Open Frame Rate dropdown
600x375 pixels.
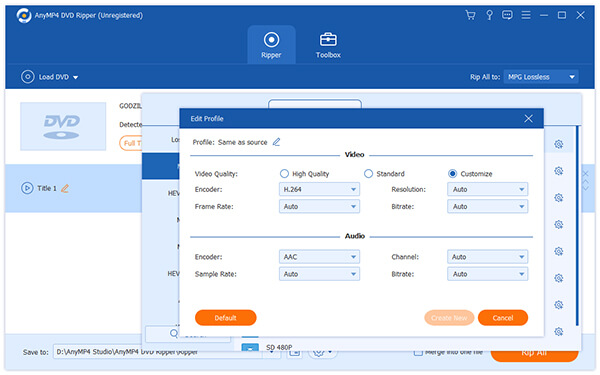click(319, 207)
